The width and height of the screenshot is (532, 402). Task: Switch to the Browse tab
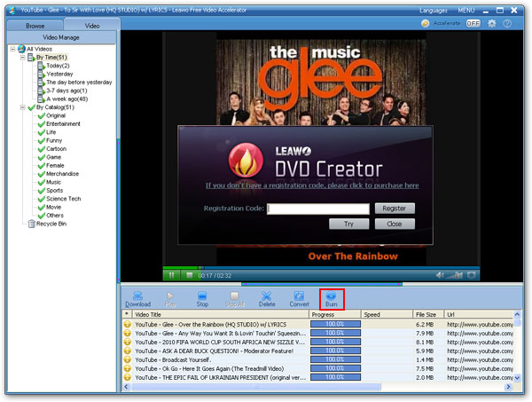(35, 26)
